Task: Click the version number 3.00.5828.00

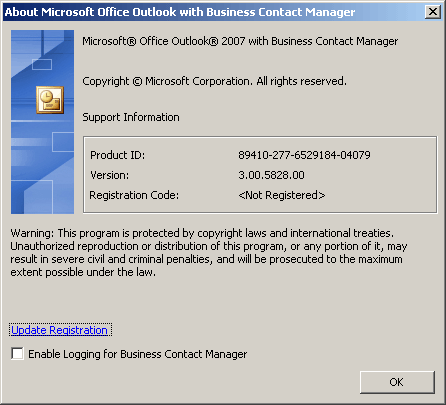Action: click(x=271, y=175)
